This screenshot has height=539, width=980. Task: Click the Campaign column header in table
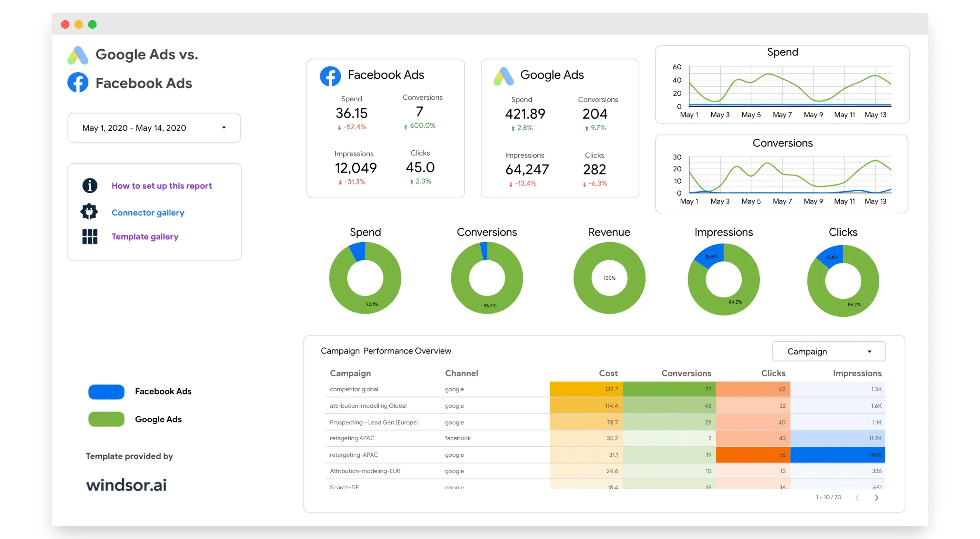pos(350,373)
